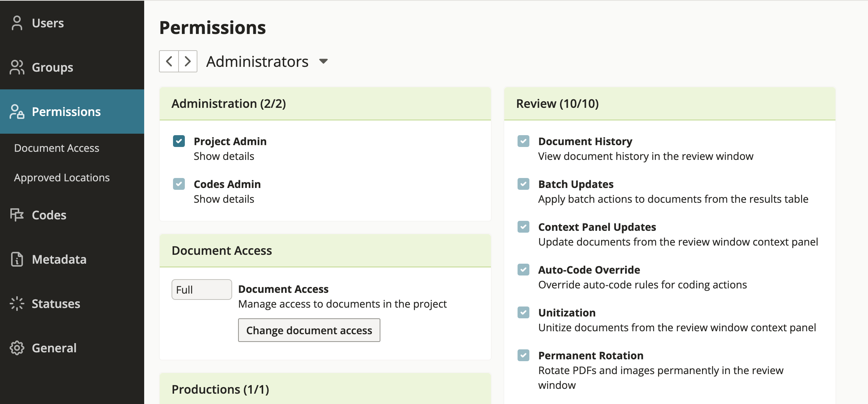
Task: Show details for Codes Admin
Action: click(x=224, y=199)
